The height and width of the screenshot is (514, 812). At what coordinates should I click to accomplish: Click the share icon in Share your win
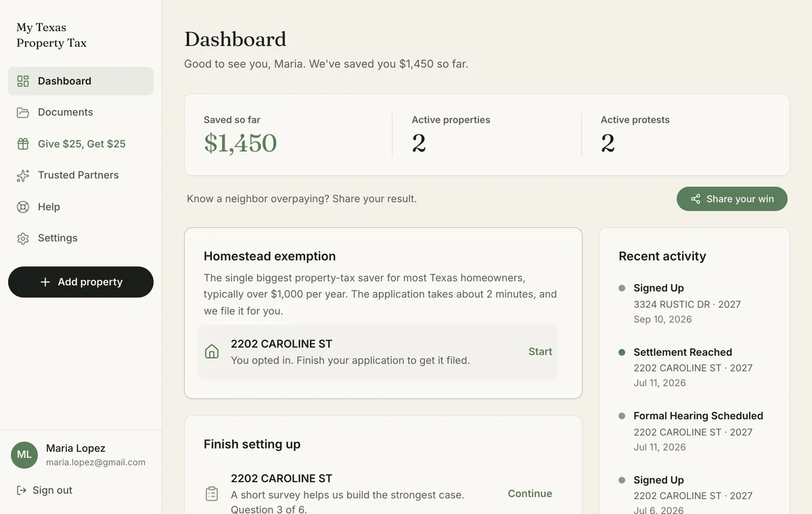[x=696, y=199]
